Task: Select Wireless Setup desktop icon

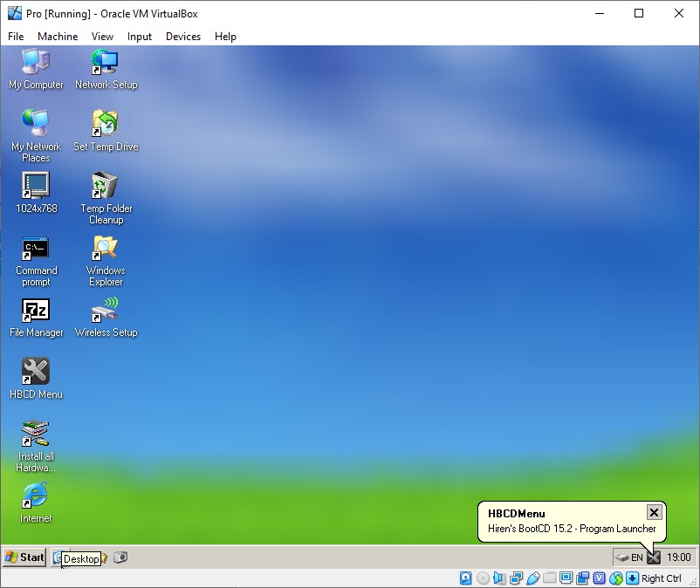Action: tap(106, 318)
